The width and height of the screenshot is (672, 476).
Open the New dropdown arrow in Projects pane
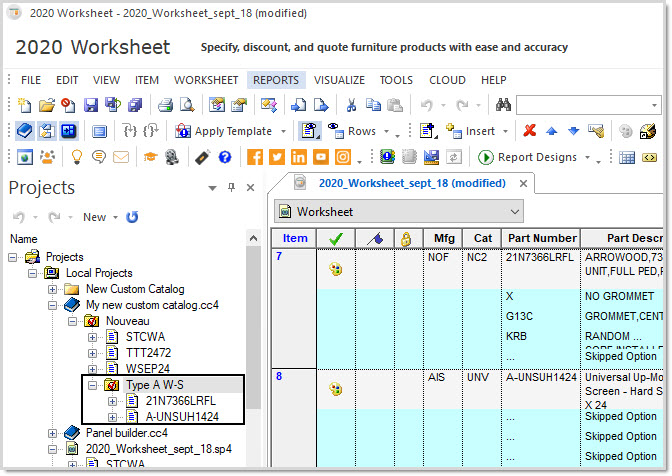(x=115, y=218)
